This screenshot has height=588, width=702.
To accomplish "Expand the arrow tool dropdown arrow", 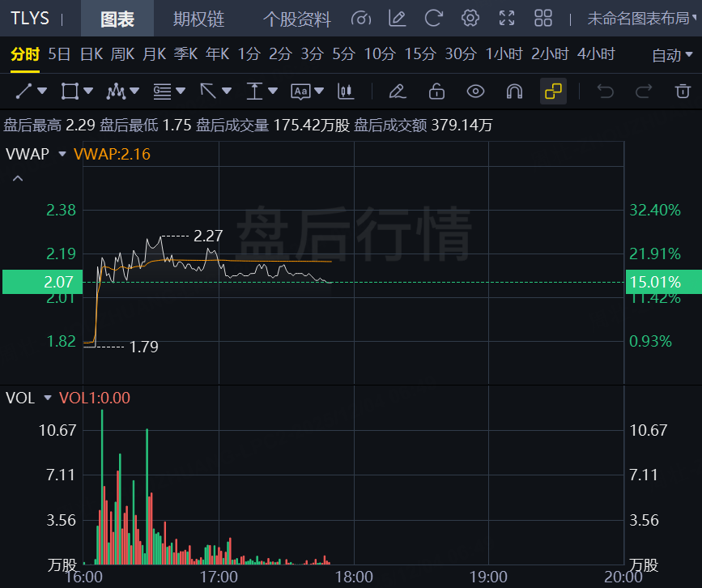I will point(227,92).
